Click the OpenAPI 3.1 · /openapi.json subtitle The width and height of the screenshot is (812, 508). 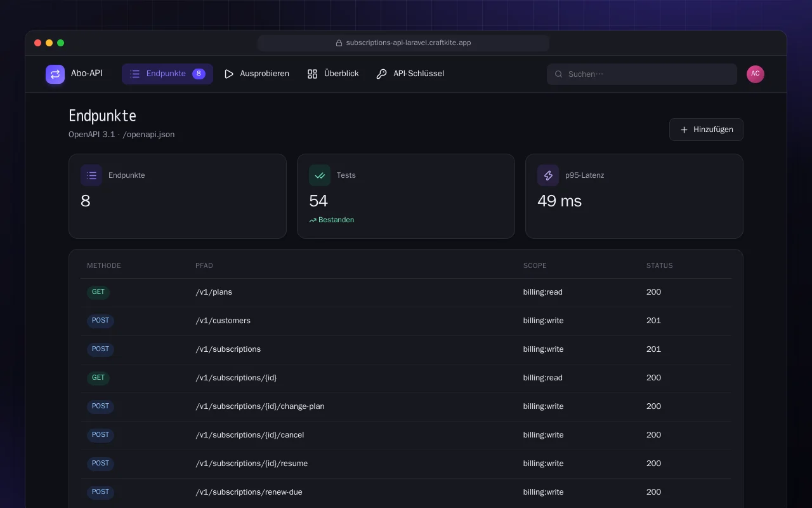tap(122, 135)
